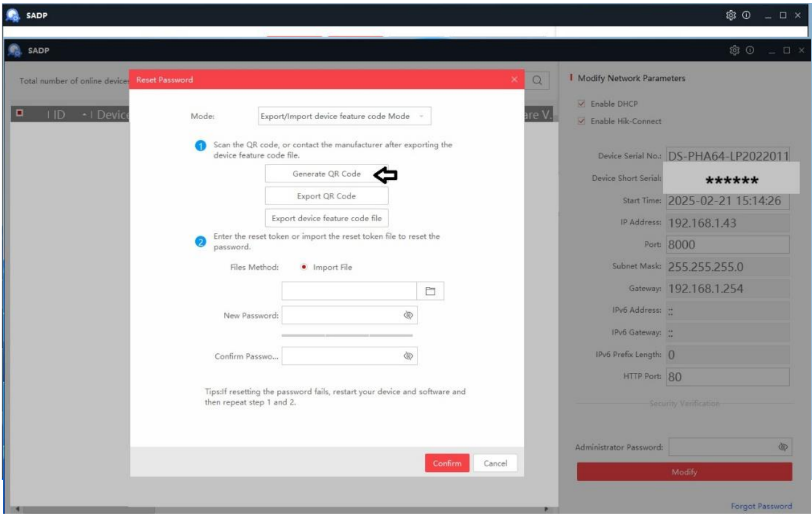Open settings gear in front SADP window
Image resolution: width=812 pixels, height=516 pixels.
[x=735, y=50]
